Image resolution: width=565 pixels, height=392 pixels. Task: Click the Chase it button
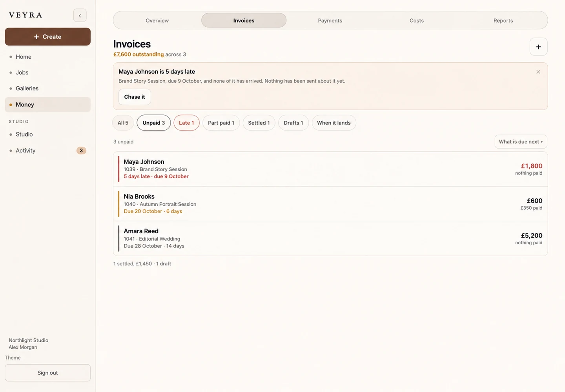coord(135,97)
